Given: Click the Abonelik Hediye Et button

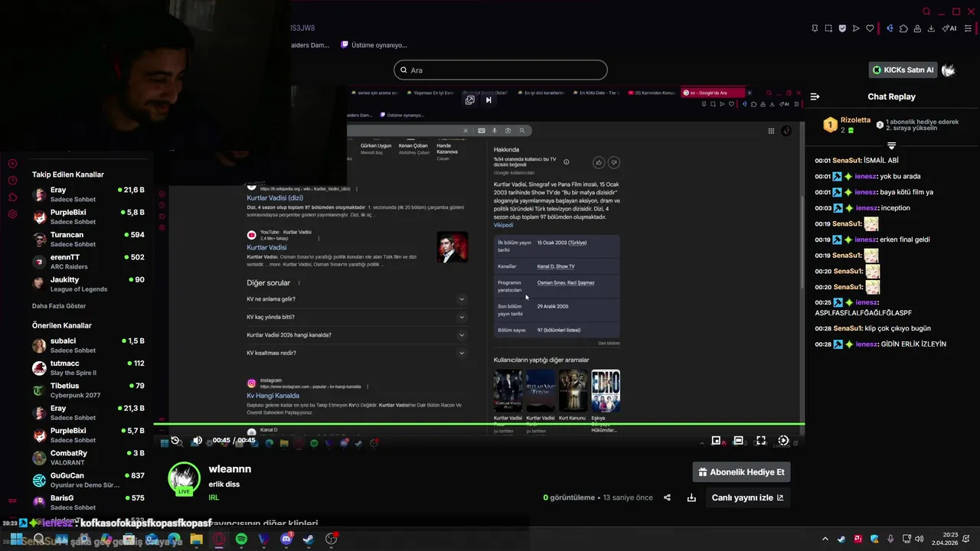Looking at the screenshot, I should 741,472.
